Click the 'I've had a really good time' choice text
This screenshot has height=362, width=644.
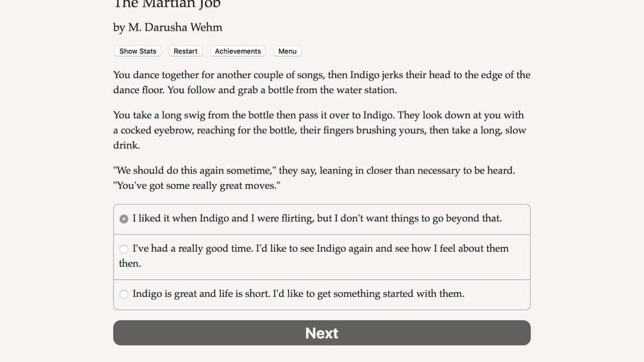point(320,248)
